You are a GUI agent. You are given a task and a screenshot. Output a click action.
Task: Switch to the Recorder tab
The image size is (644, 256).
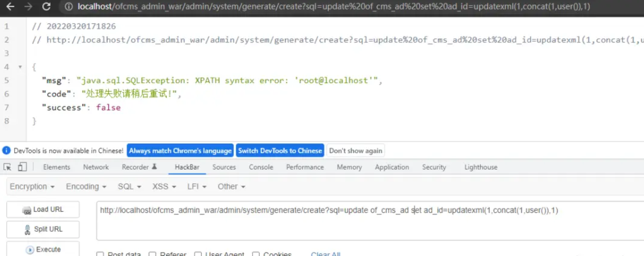pos(139,167)
